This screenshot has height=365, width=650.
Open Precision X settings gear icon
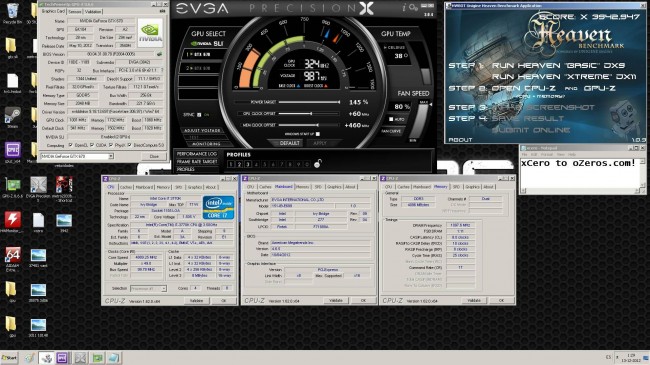413,7
